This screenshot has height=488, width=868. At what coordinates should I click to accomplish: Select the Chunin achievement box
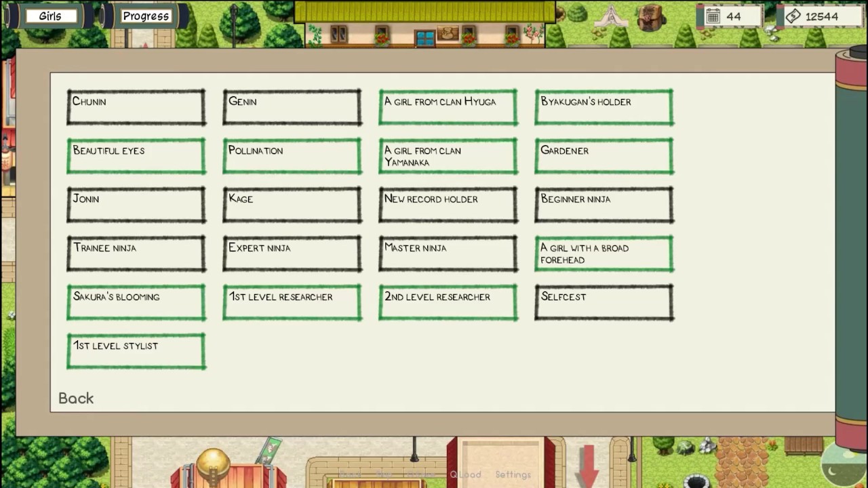[136, 107]
